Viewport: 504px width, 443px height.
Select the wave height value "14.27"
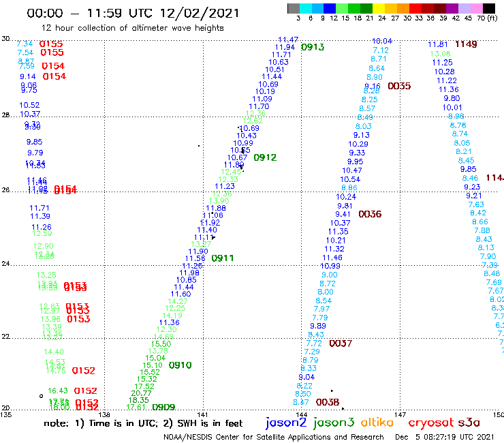(x=178, y=301)
